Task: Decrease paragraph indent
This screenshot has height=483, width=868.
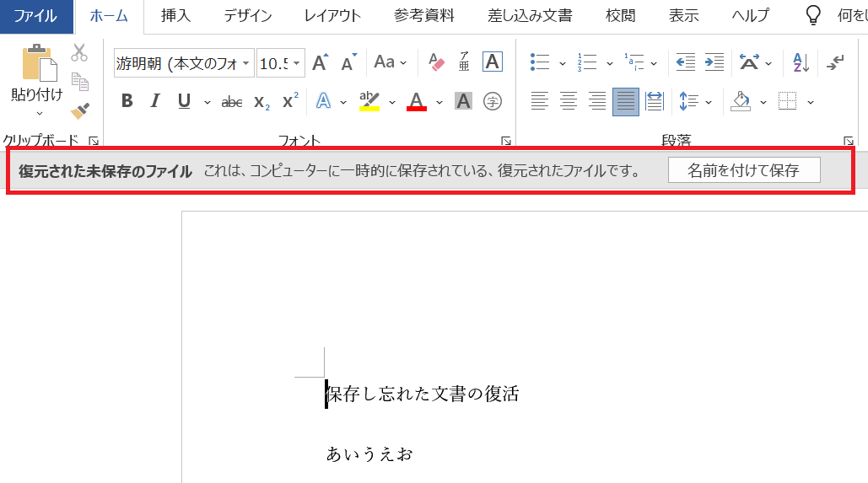Action: pos(685,62)
